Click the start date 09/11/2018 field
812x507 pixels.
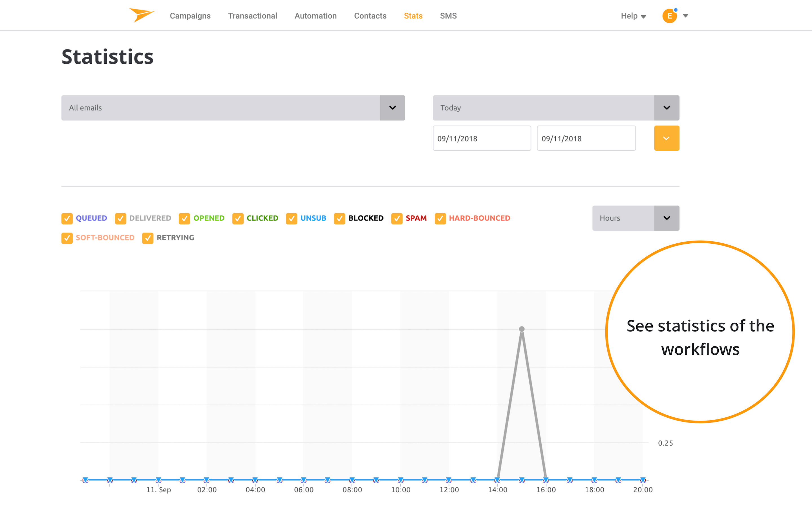pyautogui.click(x=482, y=138)
